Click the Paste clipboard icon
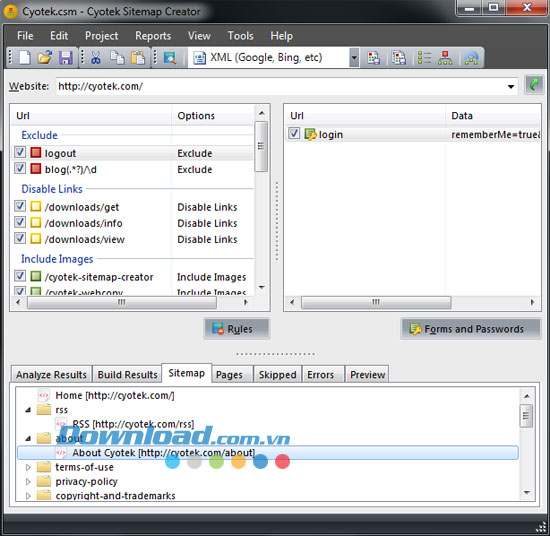This screenshot has height=536, width=550. click(x=138, y=58)
